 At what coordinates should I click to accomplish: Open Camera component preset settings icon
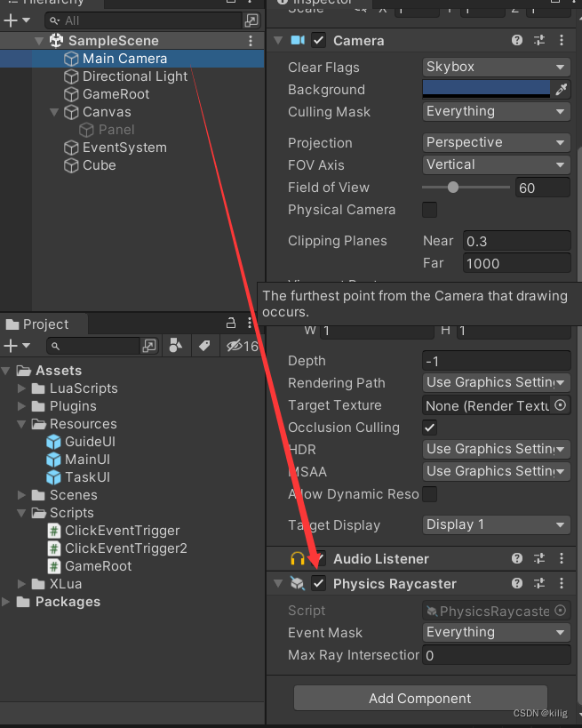(x=539, y=40)
